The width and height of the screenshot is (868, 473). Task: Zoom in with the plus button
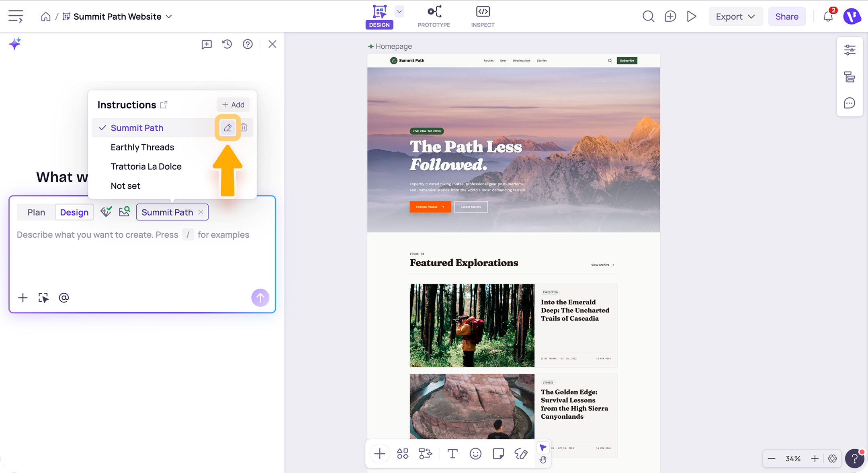pyautogui.click(x=815, y=459)
